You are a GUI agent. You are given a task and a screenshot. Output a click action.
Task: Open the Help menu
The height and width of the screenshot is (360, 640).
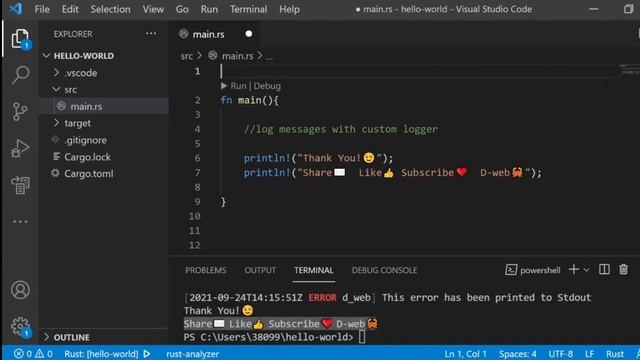pos(289,9)
